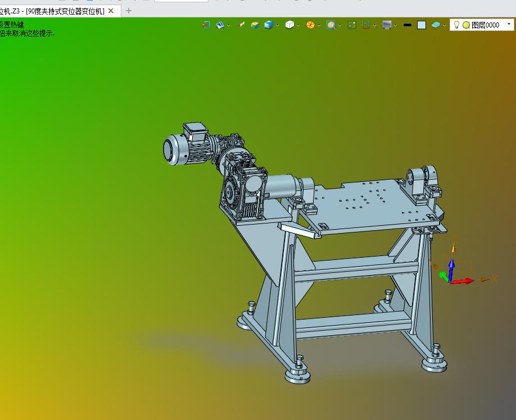Expand the monitor display options arrow

pos(396,25)
